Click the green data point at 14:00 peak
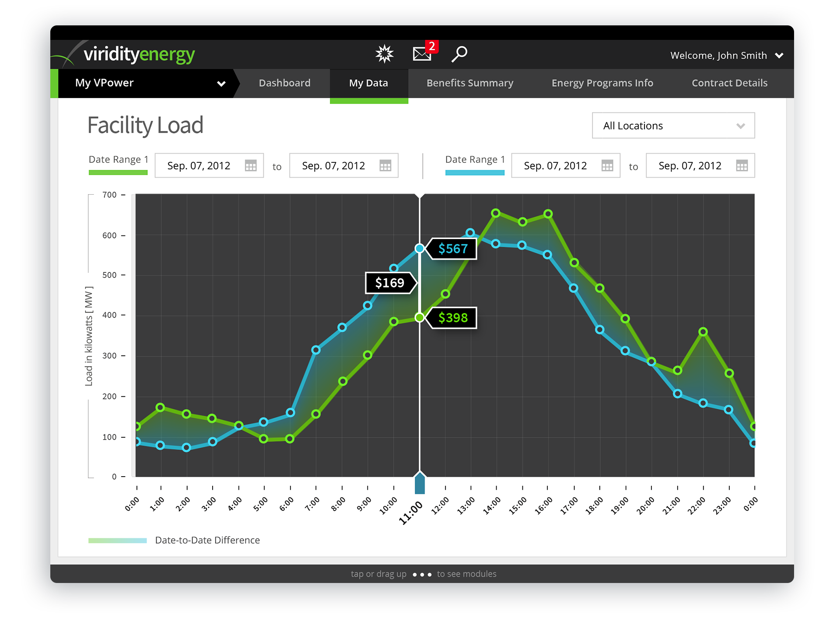Image resolution: width=840 pixels, height=632 pixels. pos(496,213)
